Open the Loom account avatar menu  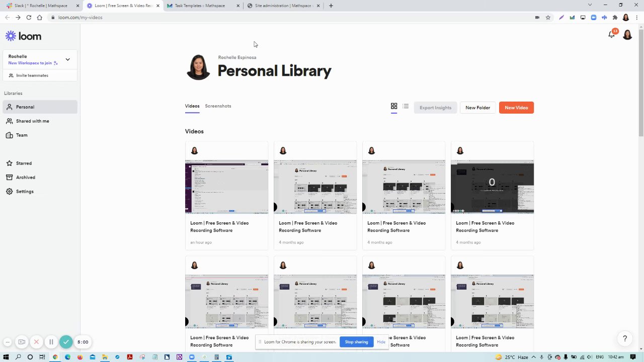click(627, 35)
